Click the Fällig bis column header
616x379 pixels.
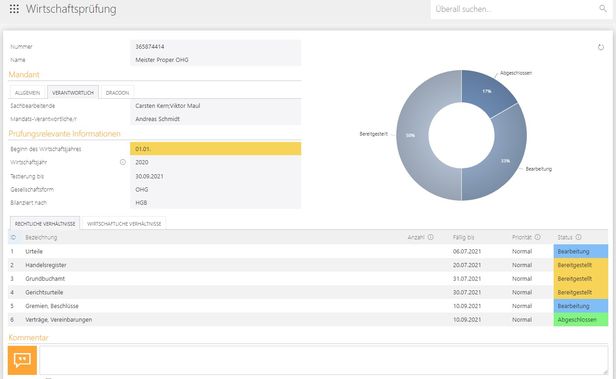pyautogui.click(x=464, y=237)
